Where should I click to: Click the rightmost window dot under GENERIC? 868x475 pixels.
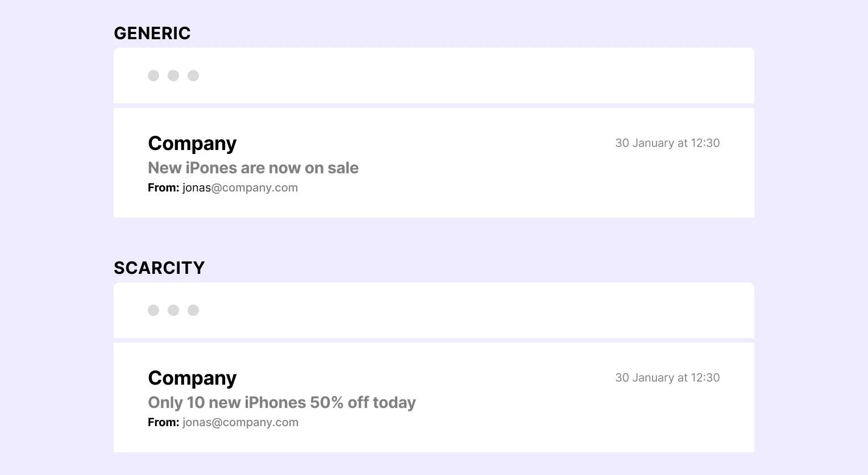pyautogui.click(x=193, y=76)
